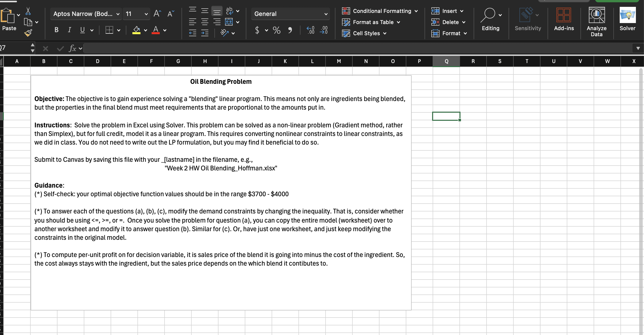This screenshot has width=644, height=335.
Task: Click the Cut scissors icon
Action: (x=28, y=11)
